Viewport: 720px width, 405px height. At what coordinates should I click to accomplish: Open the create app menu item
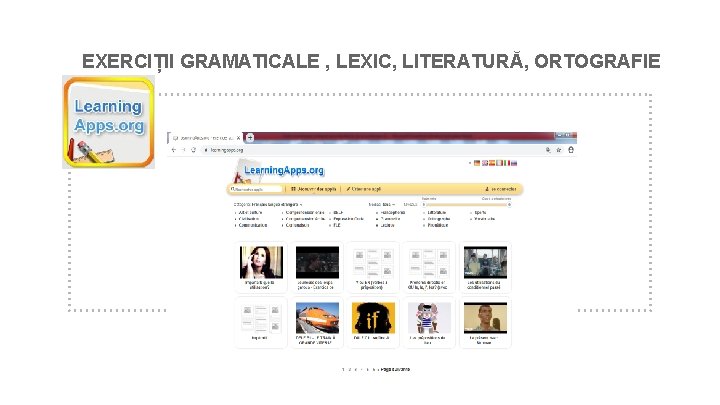pos(364,189)
